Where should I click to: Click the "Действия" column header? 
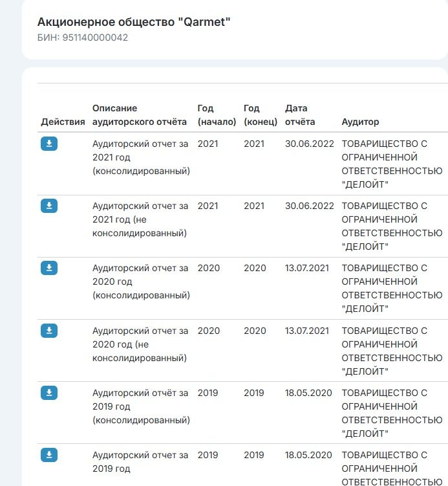pos(63,122)
